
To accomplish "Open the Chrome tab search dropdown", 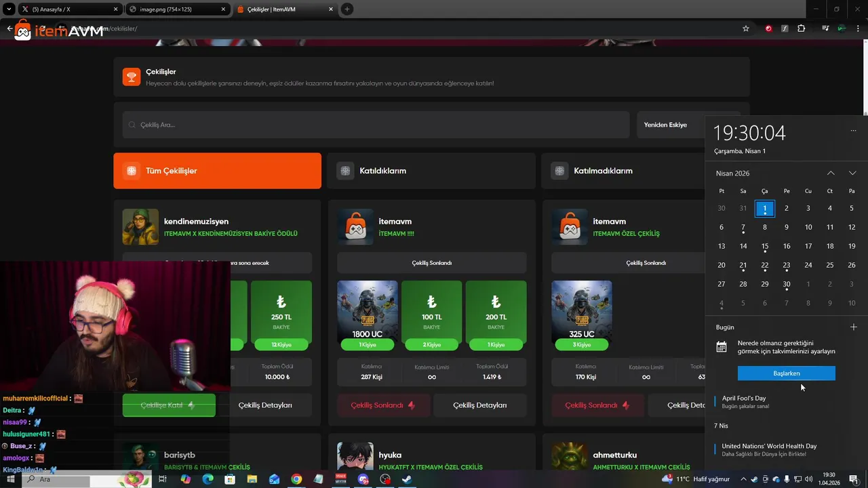I will point(9,9).
